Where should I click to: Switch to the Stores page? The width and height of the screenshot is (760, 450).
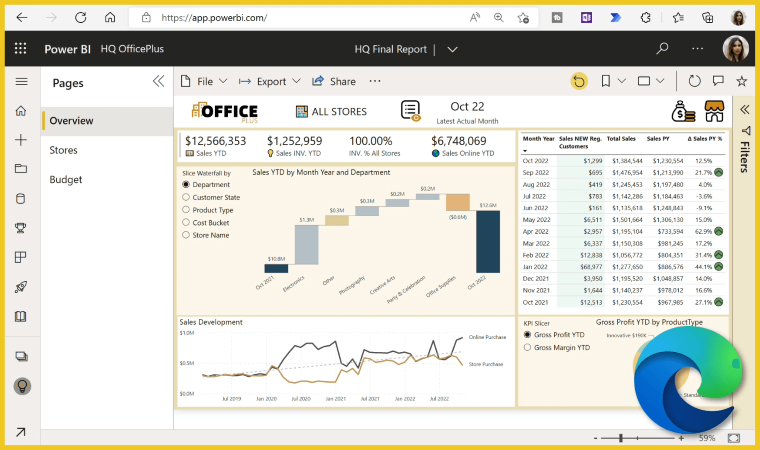64,150
